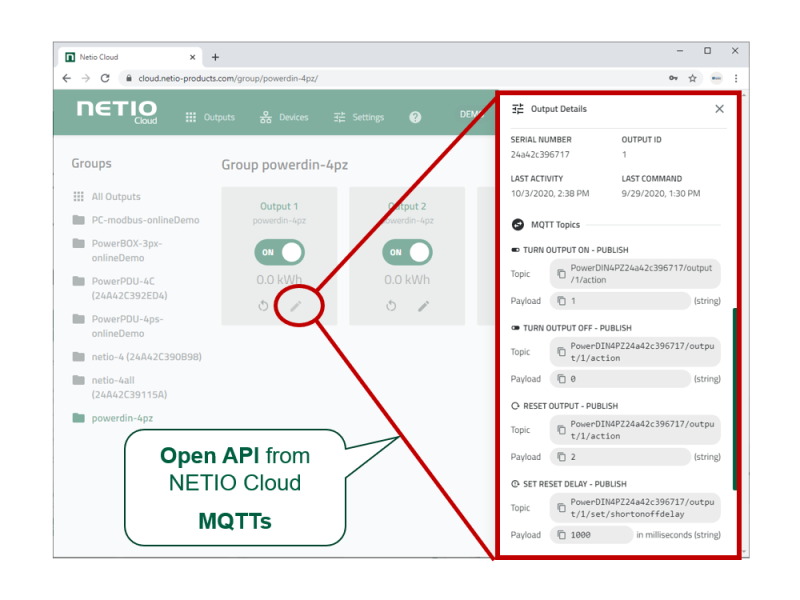The height and width of the screenshot is (600, 800).
Task: Copy the Turn Output On payload
Action: coord(561,301)
